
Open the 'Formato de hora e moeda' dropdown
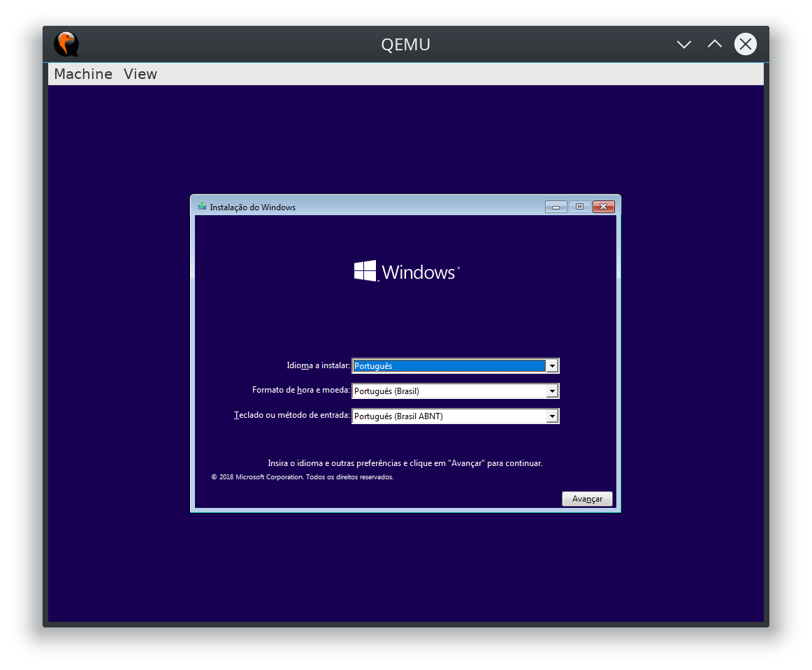coord(552,391)
